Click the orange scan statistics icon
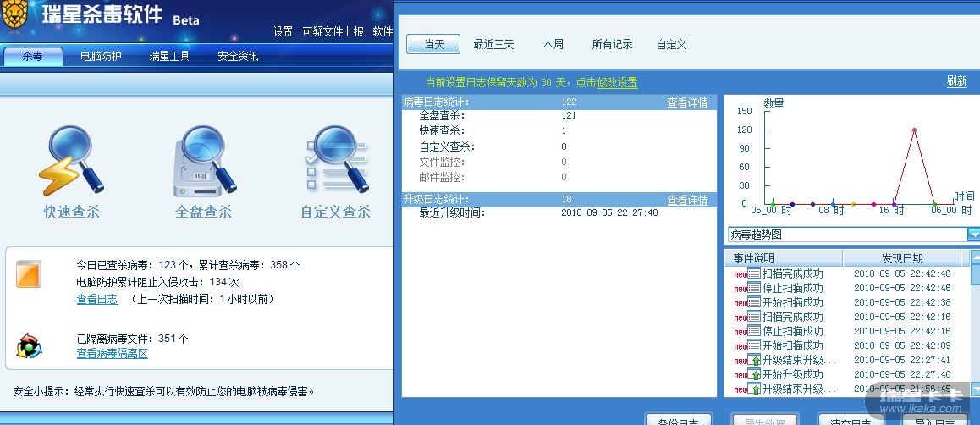Image resolution: width=980 pixels, height=425 pixels. click(x=29, y=273)
